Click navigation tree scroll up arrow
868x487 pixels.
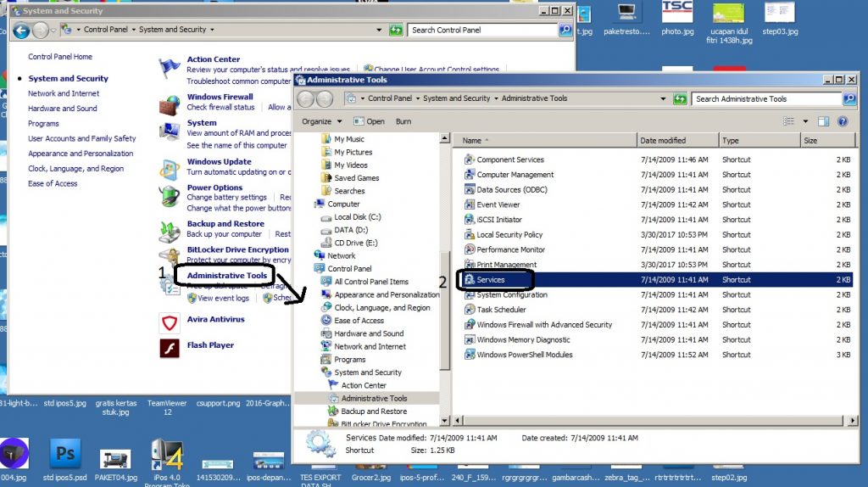point(444,138)
